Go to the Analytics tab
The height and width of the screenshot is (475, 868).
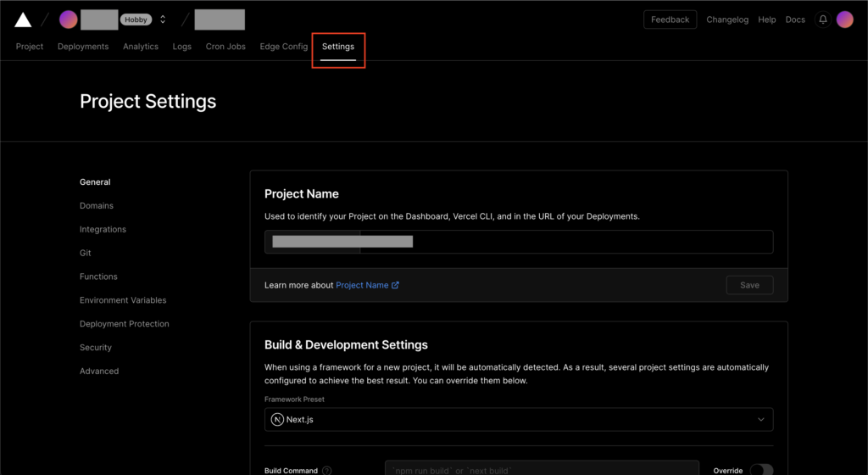click(141, 47)
